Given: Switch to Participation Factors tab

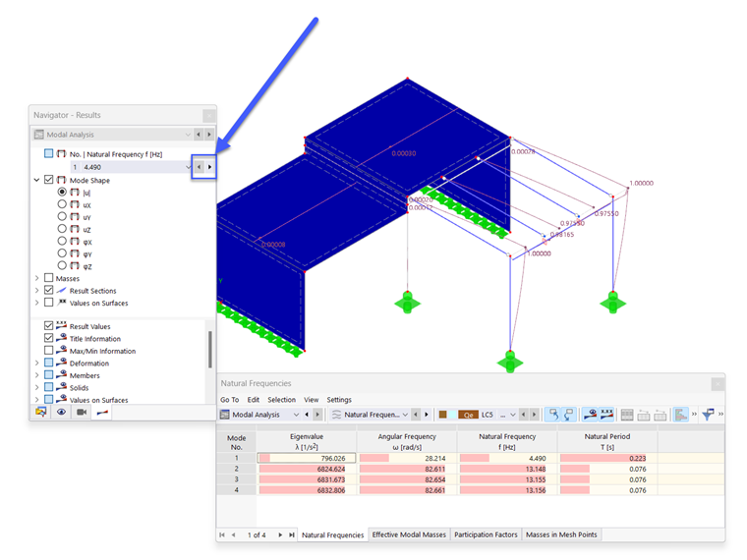Looking at the screenshot, I should (x=486, y=534).
